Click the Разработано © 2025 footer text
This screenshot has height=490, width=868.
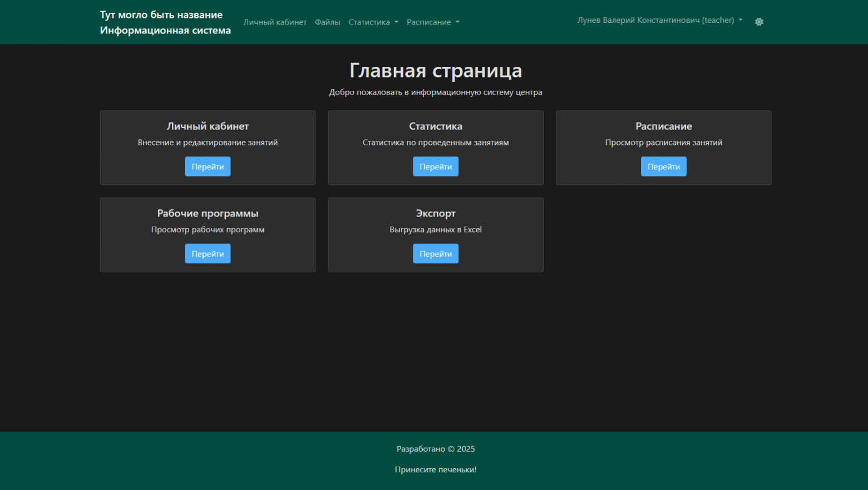[436, 449]
